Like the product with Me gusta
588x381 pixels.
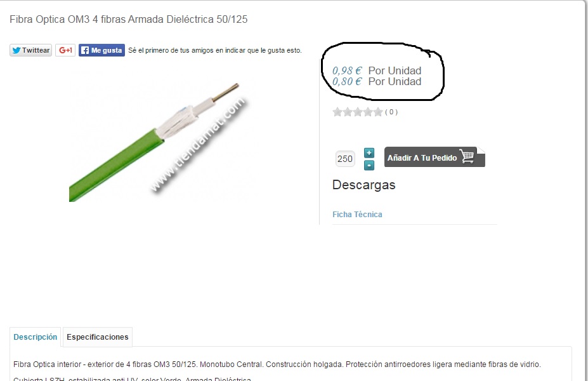101,50
